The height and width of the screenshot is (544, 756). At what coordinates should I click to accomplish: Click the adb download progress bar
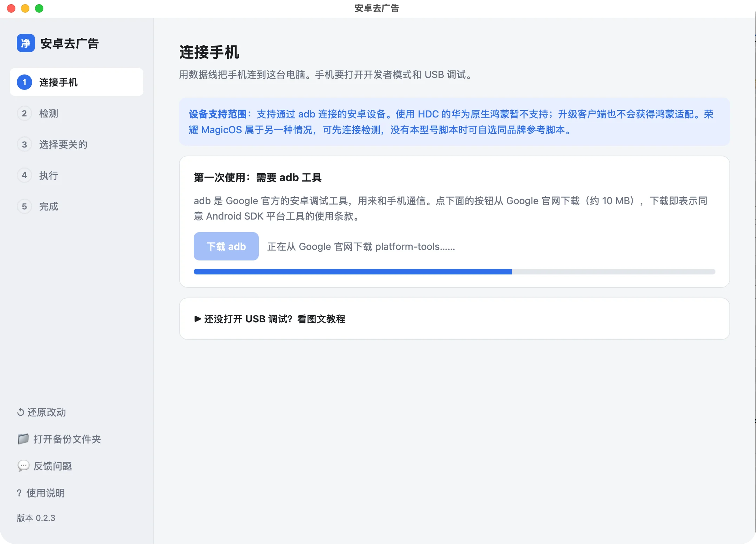click(x=454, y=272)
